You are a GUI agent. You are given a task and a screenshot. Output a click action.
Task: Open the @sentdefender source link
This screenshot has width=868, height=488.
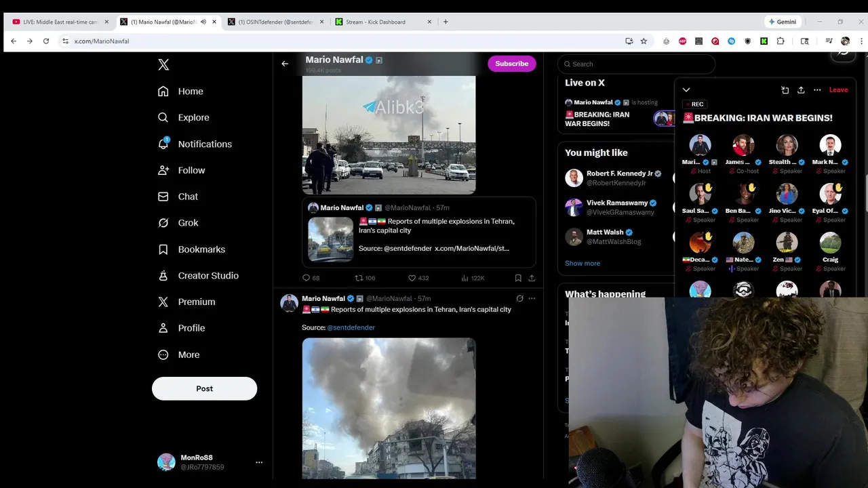pos(351,327)
